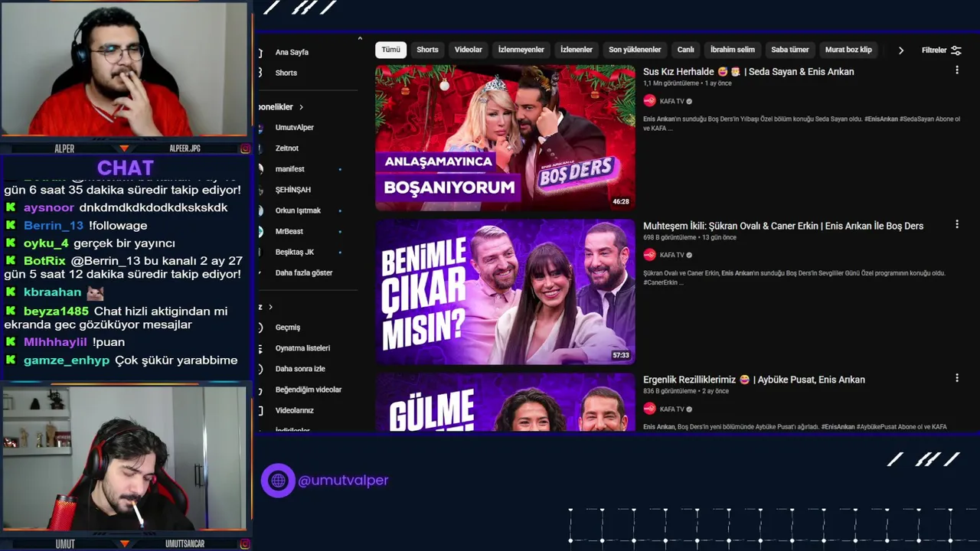Open options menu for Ergenlik Rezilliklerimiz video
Screen dimensions: 980x551
(x=956, y=378)
